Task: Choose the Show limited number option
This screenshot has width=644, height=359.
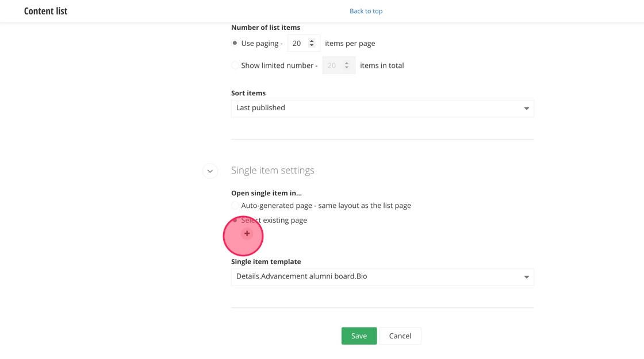Action: 235,65
